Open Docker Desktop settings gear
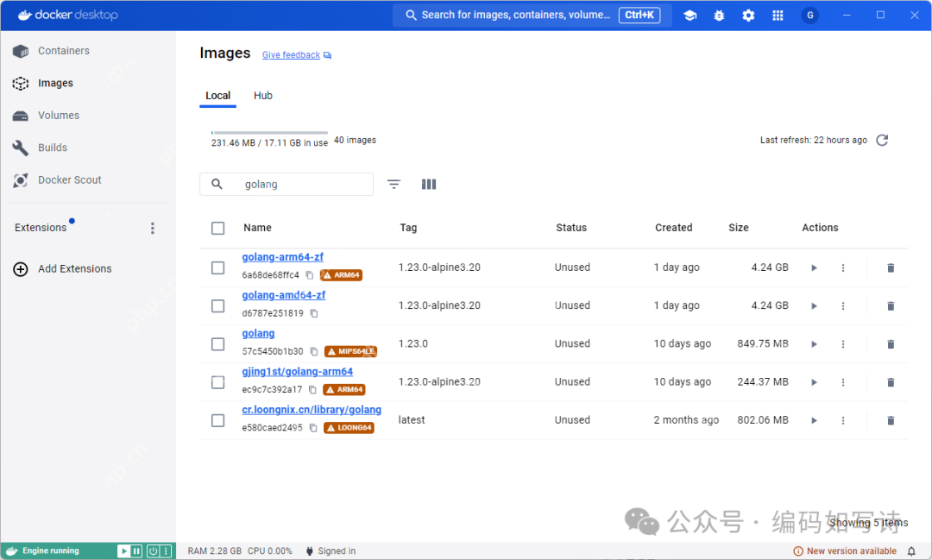932x560 pixels. (748, 16)
